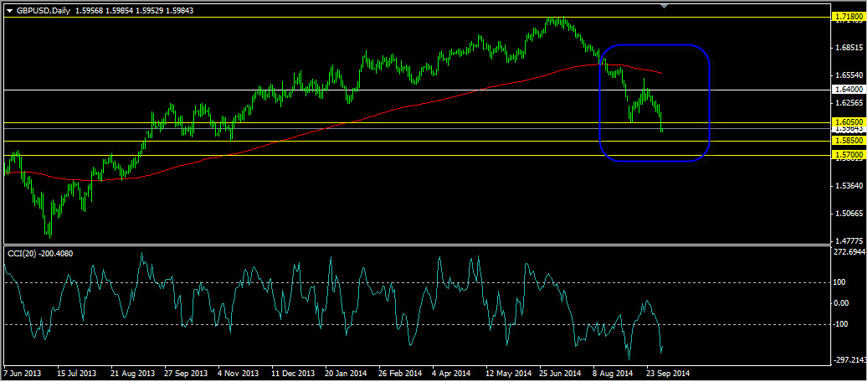Click the 1.68515 price scale value

[850, 48]
